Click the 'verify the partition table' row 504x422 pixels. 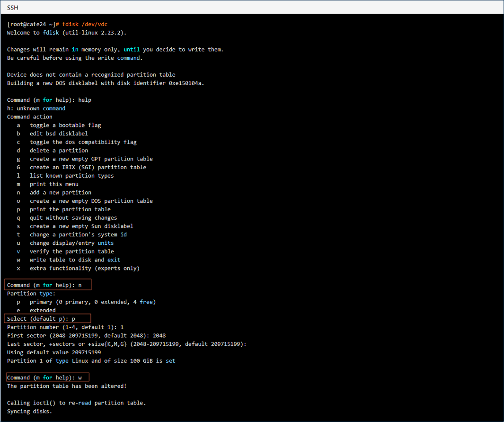pos(65,251)
